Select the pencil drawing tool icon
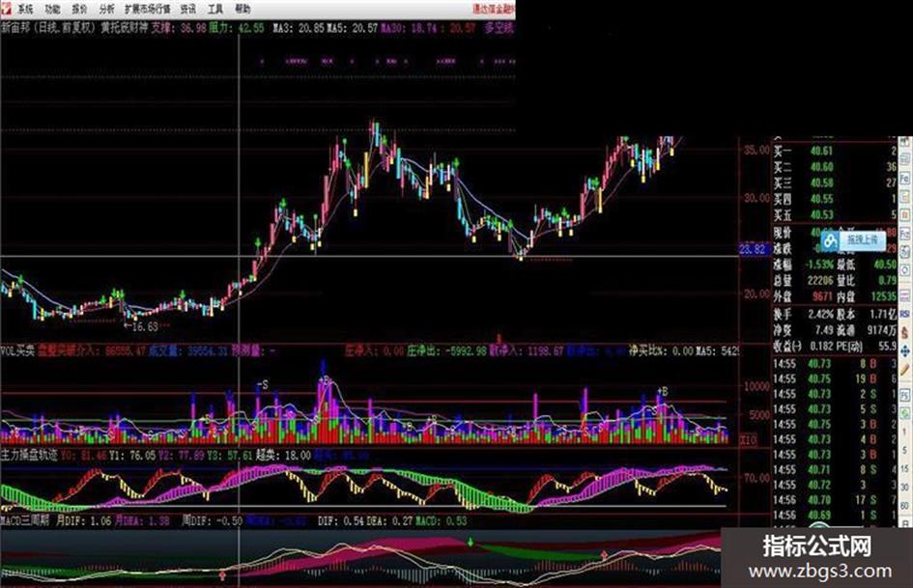The image size is (913, 588). [904, 369]
